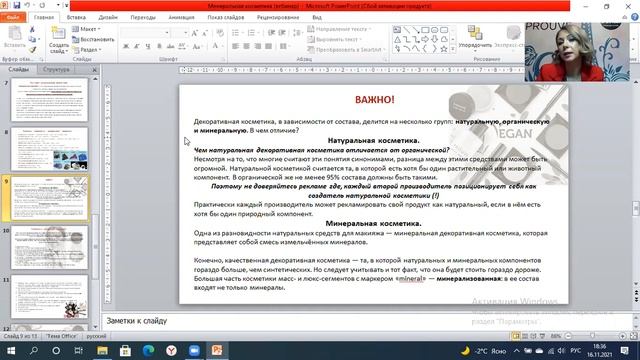This screenshot has height=360, width=640.
Task: Switch to the Структура pane tab
Action: pos(56,69)
